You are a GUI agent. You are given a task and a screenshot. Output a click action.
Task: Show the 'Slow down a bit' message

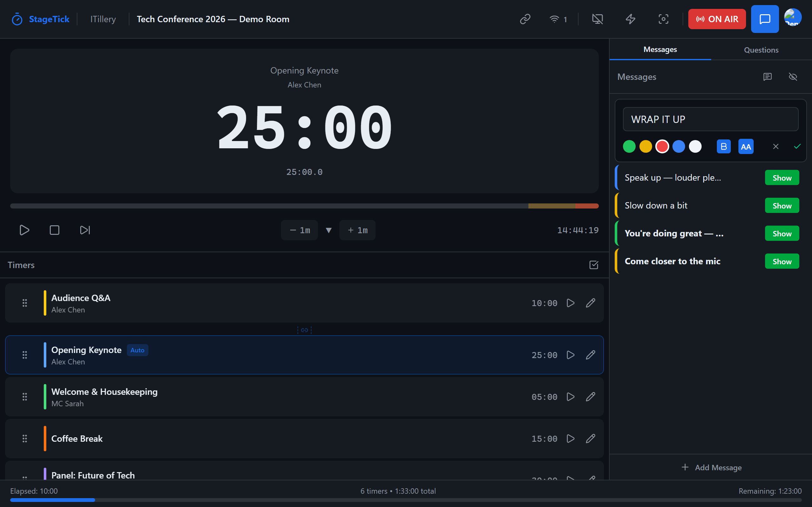782,205
